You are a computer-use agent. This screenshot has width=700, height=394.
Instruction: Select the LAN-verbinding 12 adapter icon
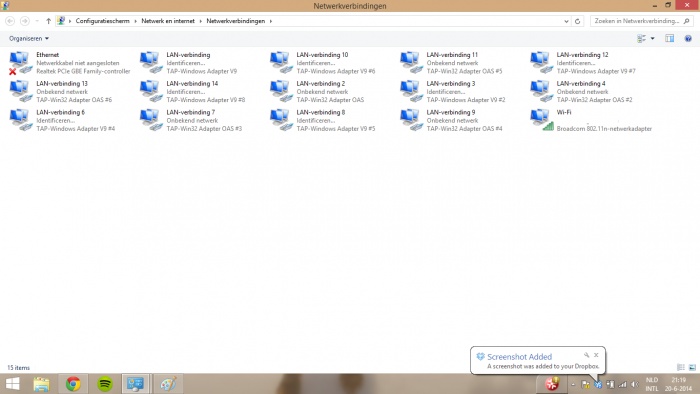point(542,62)
